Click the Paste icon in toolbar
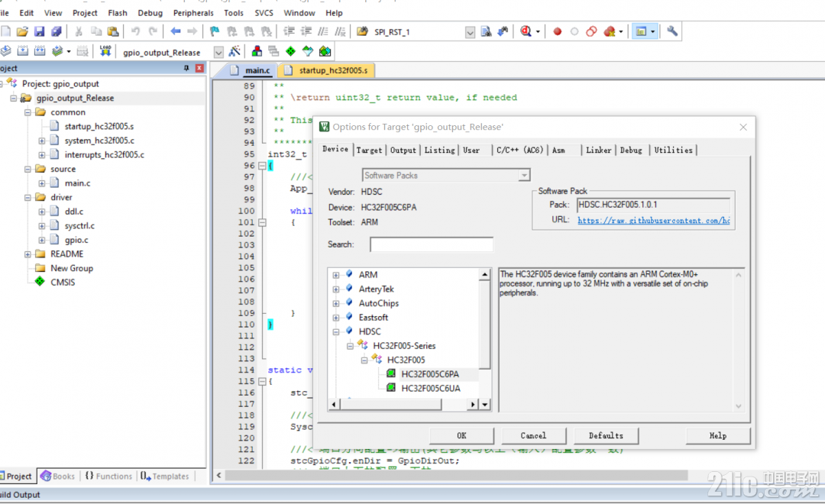This screenshot has width=825, height=504. coord(112,31)
